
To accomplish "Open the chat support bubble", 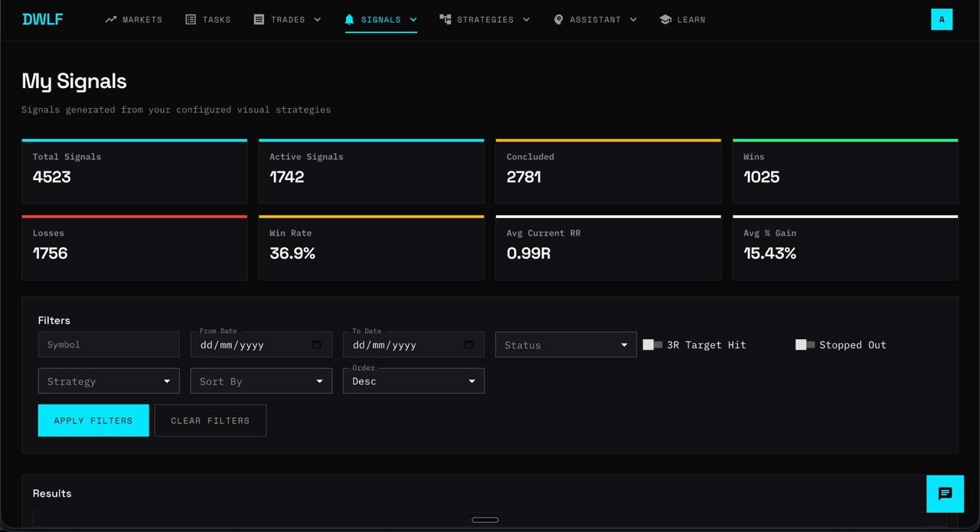I will tap(945, 494).
